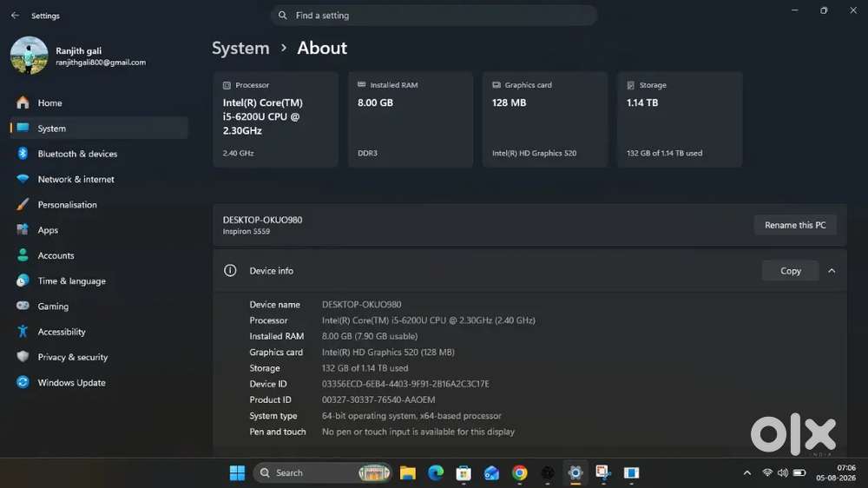Open Personalisation settings
This screenshot has width=868, height=488.
point(99,205)
